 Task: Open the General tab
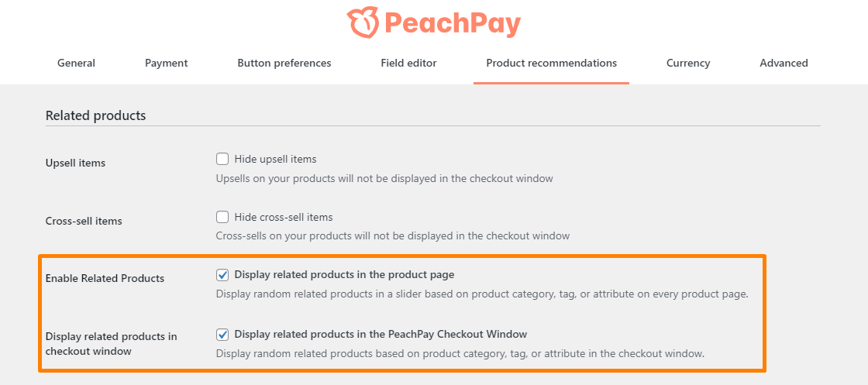click(77, 63)
